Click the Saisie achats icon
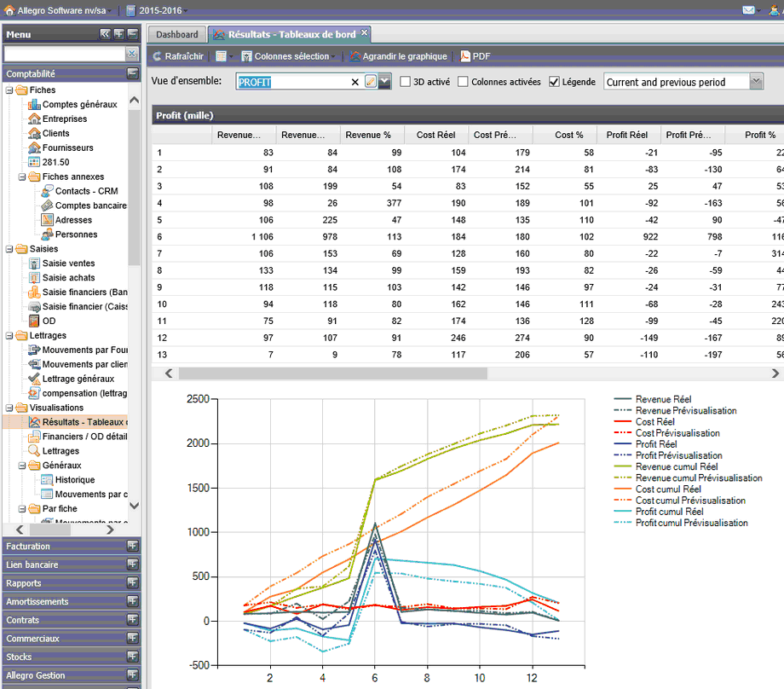784x689 pixels. click(x=34, y=278)
